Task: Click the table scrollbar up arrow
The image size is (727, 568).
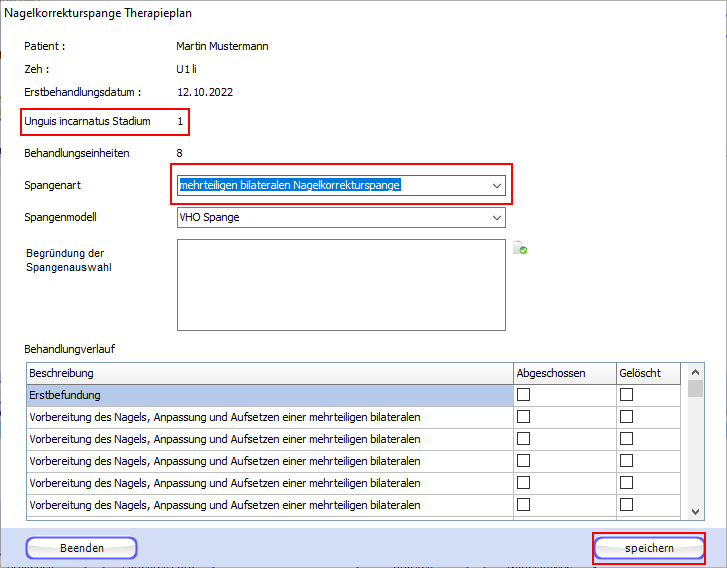Action: [696, 372]
